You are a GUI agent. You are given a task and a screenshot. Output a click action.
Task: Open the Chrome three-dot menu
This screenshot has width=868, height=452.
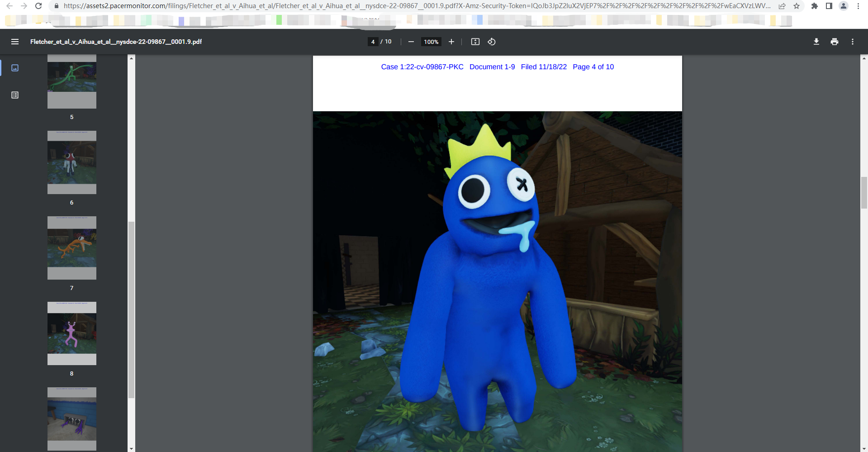tap(858, 6)
